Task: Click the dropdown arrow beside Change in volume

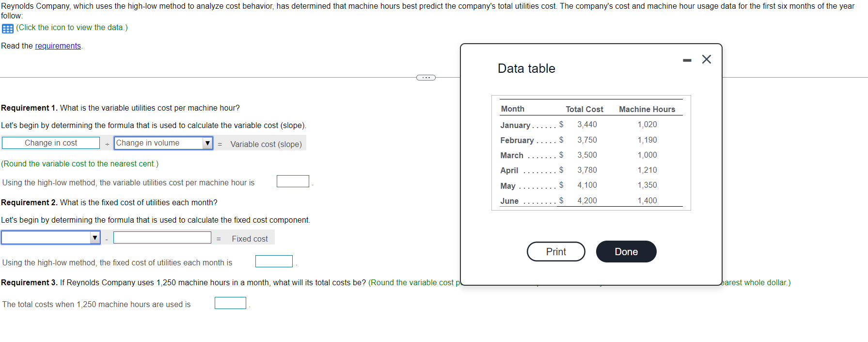Action: [207, 143]
